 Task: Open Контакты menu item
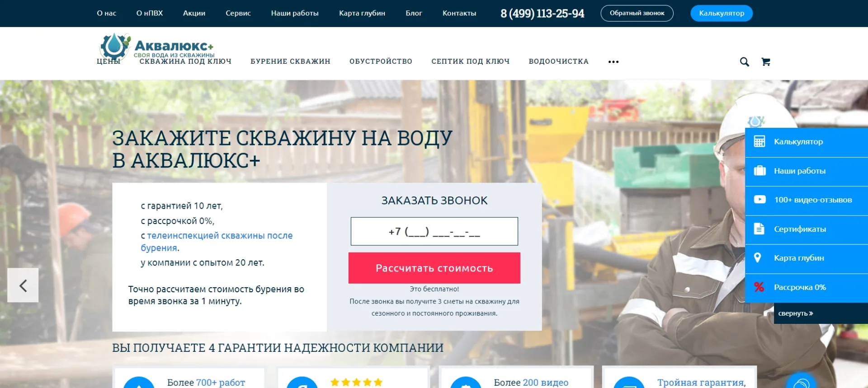[x=459, y=13]
